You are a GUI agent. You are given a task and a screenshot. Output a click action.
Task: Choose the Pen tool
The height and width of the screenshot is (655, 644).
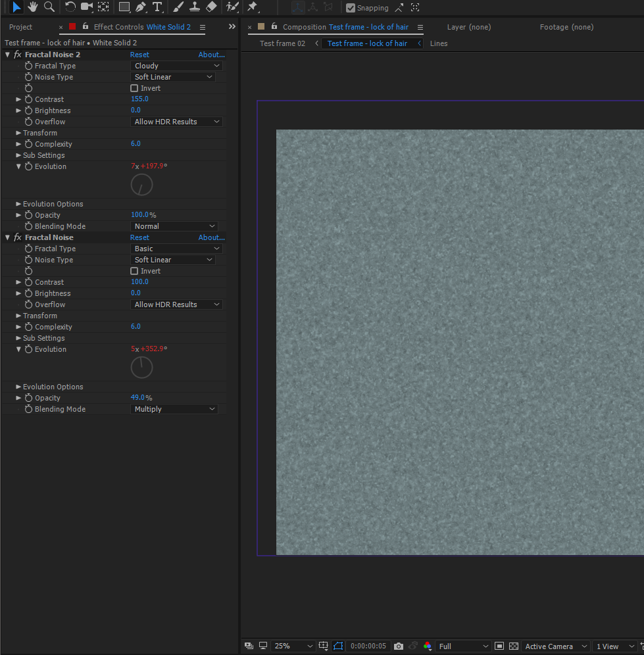click(x=139, y=7)
